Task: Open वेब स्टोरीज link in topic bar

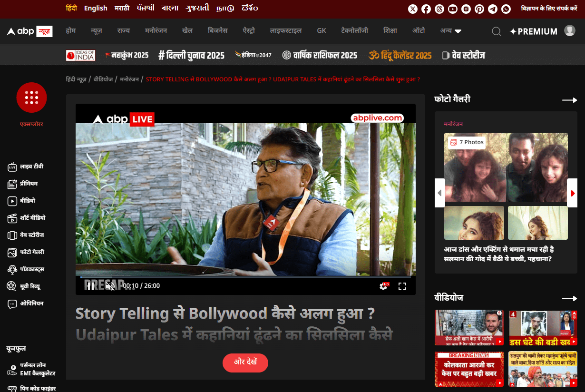Action: coord(463,55)
